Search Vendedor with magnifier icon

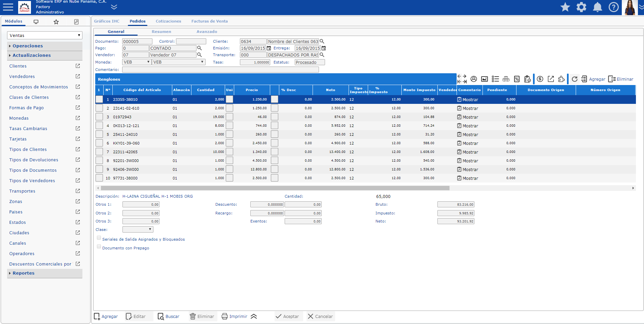pos(200,55)
